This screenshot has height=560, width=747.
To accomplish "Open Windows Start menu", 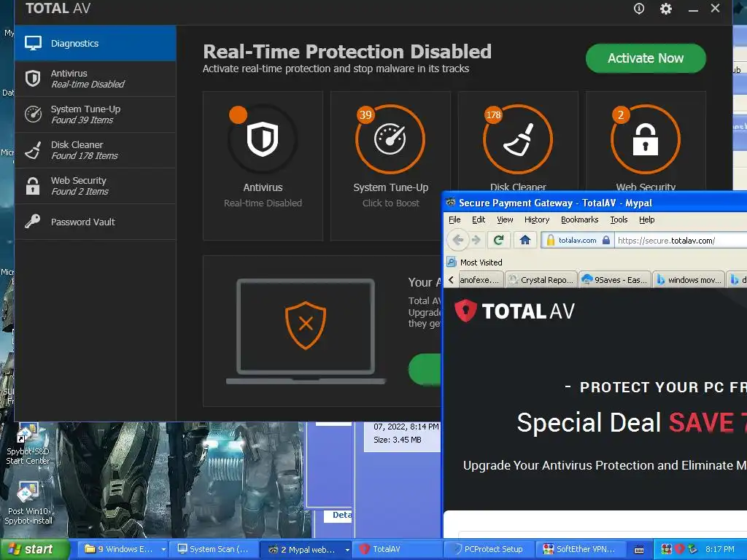I will [34, 549].
